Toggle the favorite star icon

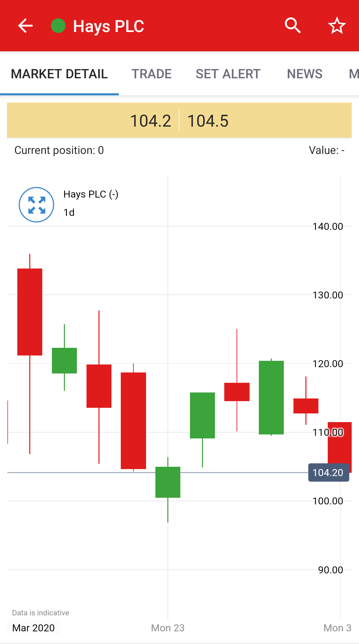coord(337,26)
